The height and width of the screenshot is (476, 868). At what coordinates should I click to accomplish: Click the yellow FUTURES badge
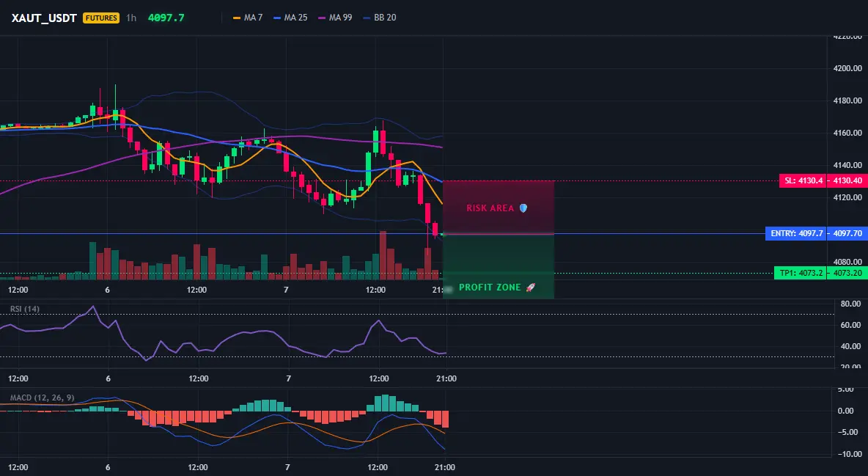pos(100,18)
